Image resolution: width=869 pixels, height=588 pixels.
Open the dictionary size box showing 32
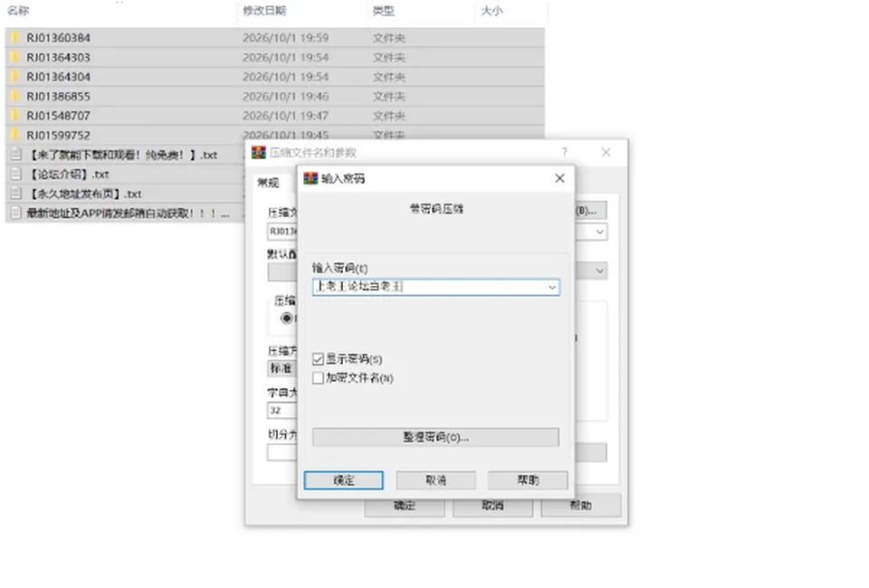point(282,411)
